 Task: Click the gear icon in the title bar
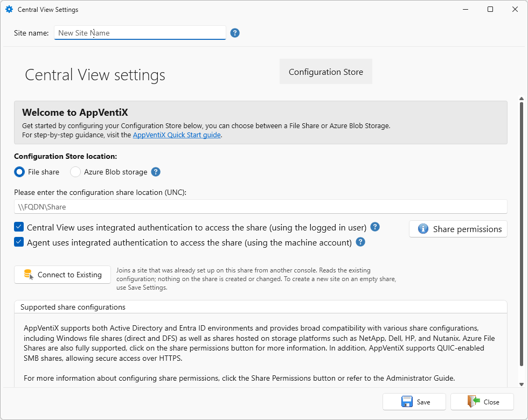click(x=9, y=10)
